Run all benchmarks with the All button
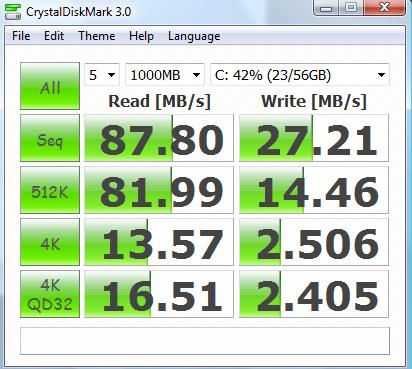412x369 pixels. (50, 86)
